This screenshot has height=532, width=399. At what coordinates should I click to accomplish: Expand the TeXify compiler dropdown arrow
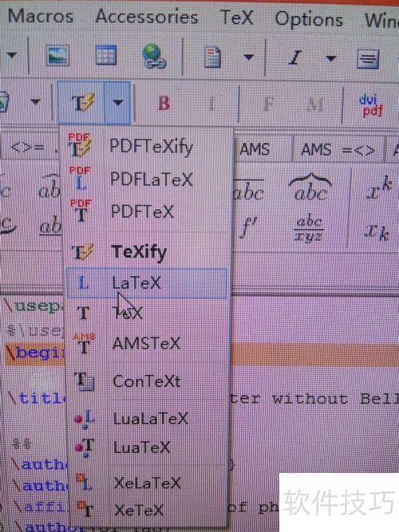(x=117, y=102)
